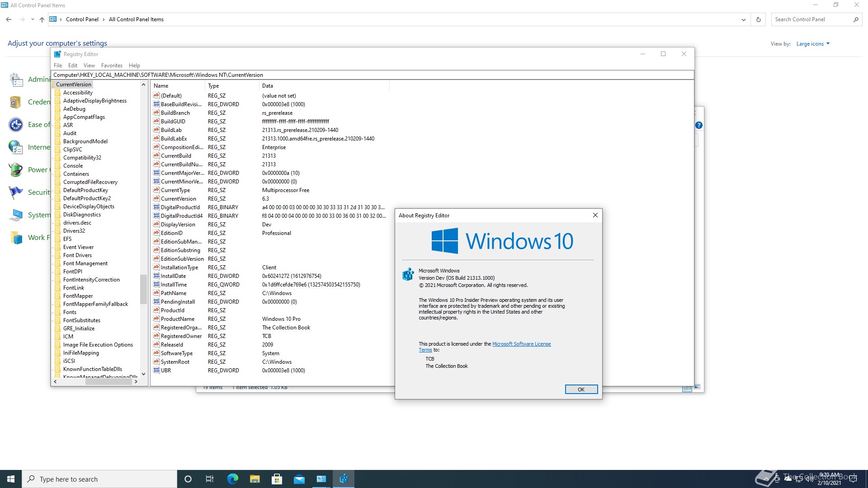Select the RegisteredOwner value name
Image resolution: width=868 pixels, height=488 pixels.
(x=181, y=336)
